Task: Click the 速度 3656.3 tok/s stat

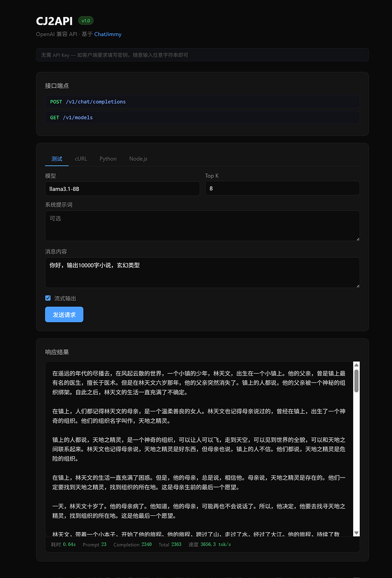Action: (210, 545)
